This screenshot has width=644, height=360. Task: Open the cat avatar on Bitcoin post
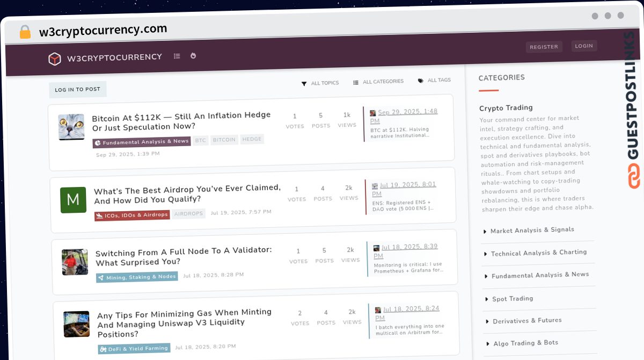(71, 127)
